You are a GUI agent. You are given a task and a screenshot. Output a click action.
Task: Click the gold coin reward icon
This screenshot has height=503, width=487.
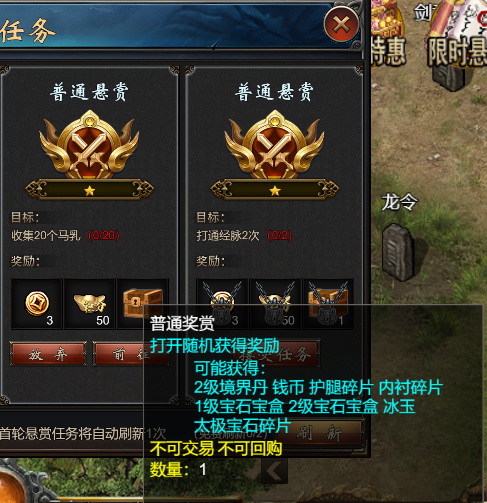coord(37,304)
